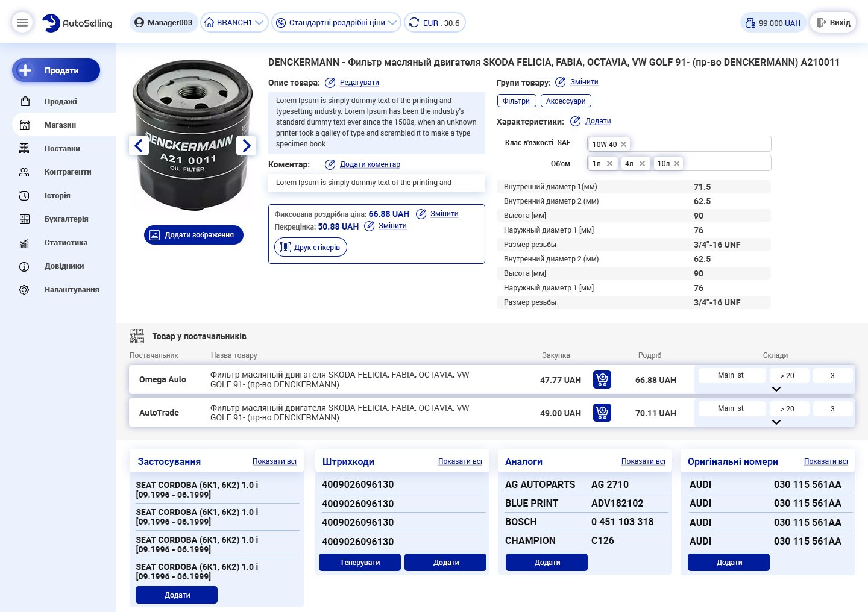
Task: Open the 99 000 UAH balance
Action: [x=773, y=23]
